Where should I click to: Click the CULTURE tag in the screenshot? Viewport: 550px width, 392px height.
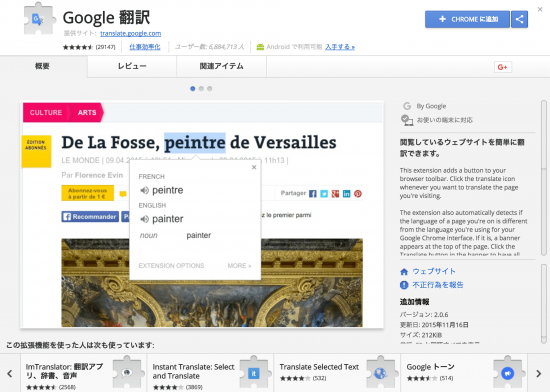(x=46, y=113)
